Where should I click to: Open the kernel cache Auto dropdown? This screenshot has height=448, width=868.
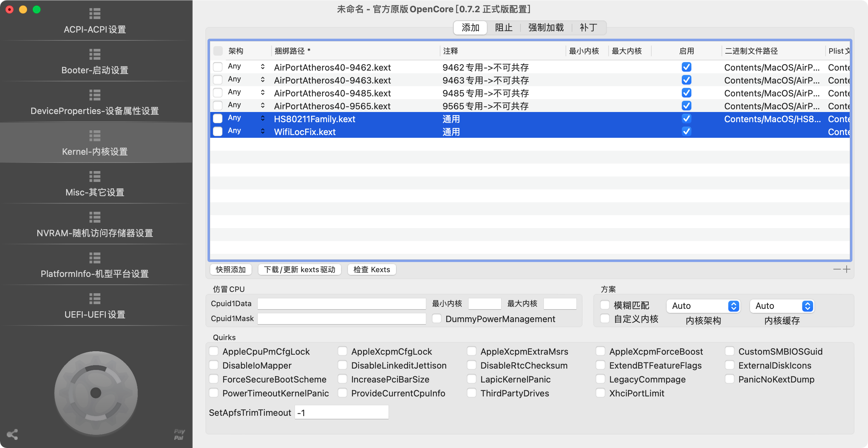point(782,306)
